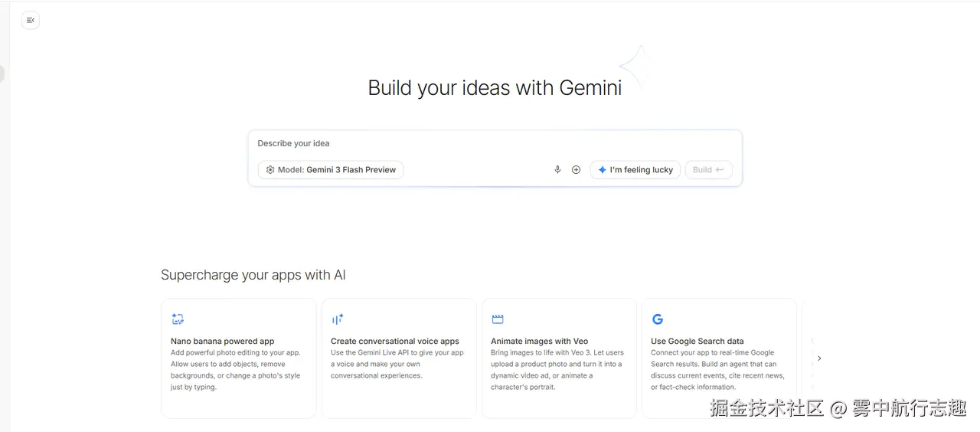Image resolution: width=980 pixels, height=432 pixels.
Task: Toggle the sidebar menu icon
Action: click(x=31, y=20)
